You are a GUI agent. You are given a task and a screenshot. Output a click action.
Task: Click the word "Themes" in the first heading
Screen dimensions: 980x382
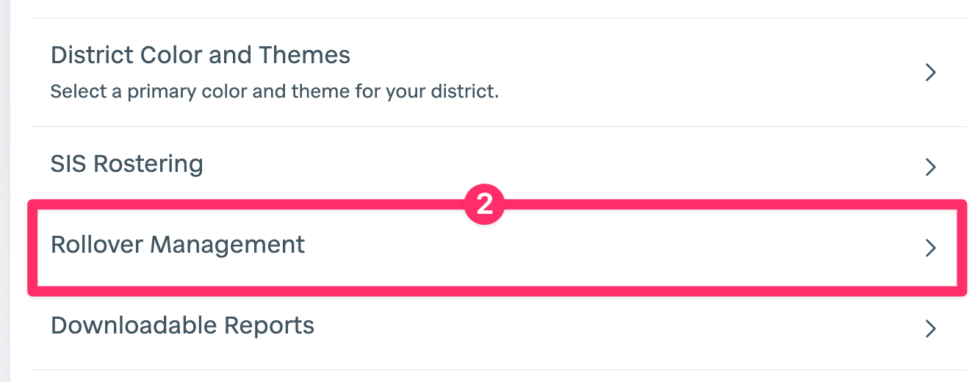[x=310, y=55]
